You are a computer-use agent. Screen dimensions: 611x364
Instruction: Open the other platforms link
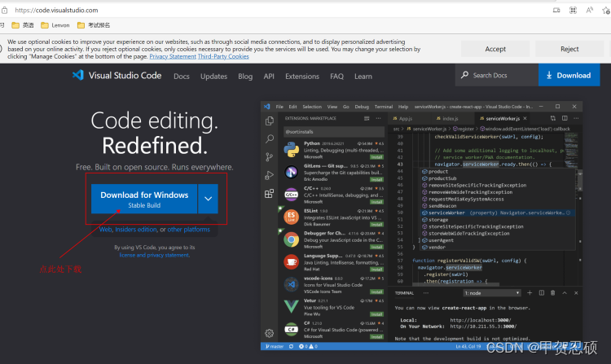[x=189, y=230]
